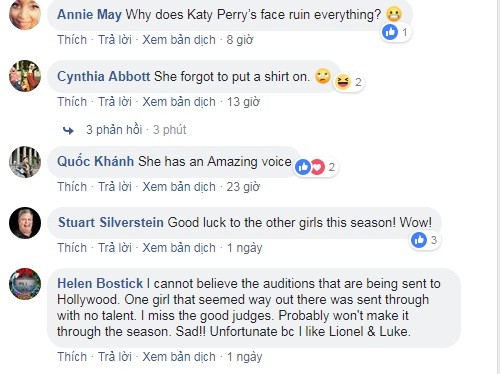Toggle Thích on Quốc Khánh's comment
Screen dimensions: 500x374
72,187
